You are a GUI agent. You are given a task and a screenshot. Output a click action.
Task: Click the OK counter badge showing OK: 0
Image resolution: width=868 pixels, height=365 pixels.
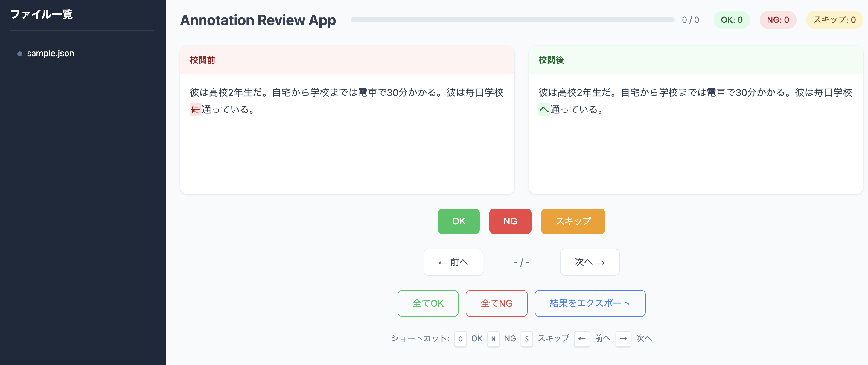[732, 19]
